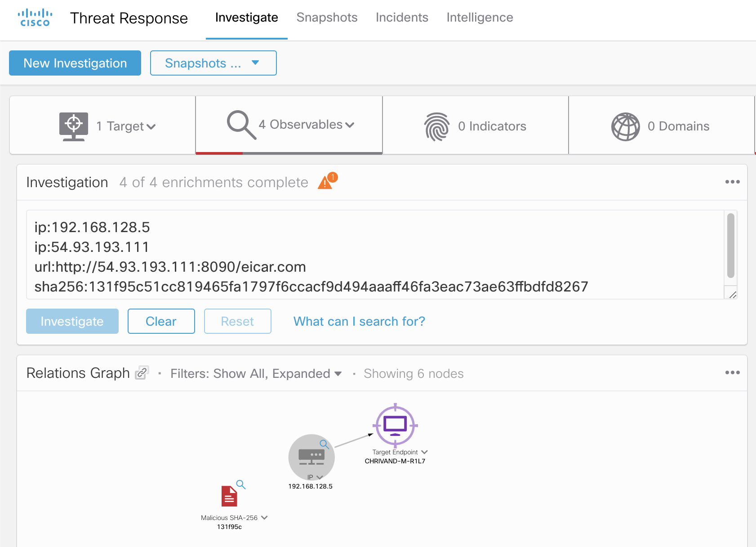
Task: Expand the Target Endpoint node menu
Action: click(424, 452)
